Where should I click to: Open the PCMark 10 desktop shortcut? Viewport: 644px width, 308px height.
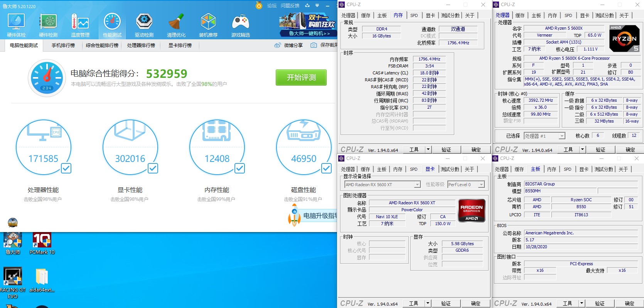click(x=42, y=243)
